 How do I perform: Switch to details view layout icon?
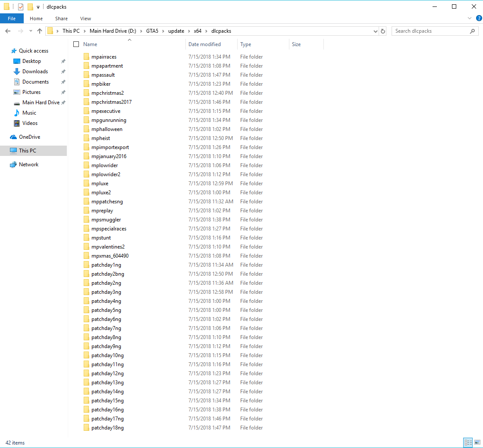pos(468,443)
